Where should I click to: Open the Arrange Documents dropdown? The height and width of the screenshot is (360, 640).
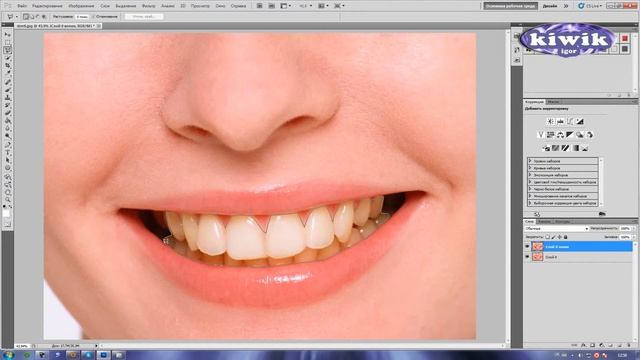(x=324, y=6)
